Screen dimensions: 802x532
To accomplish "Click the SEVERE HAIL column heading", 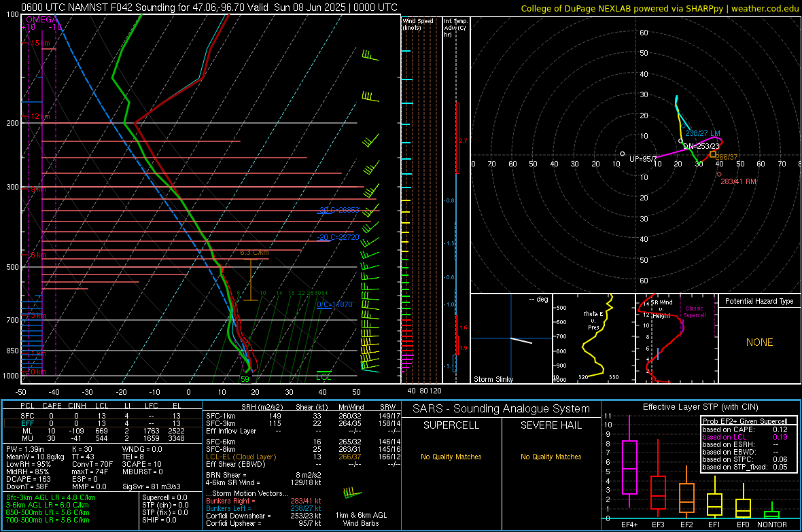I will (x=551, y=425).
